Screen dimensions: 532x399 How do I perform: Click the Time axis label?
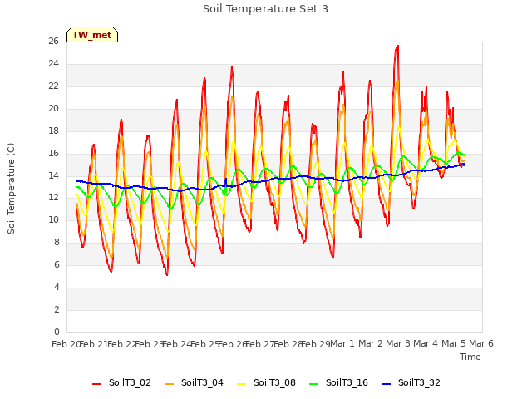pyautogui.click(x=470, y=357)
